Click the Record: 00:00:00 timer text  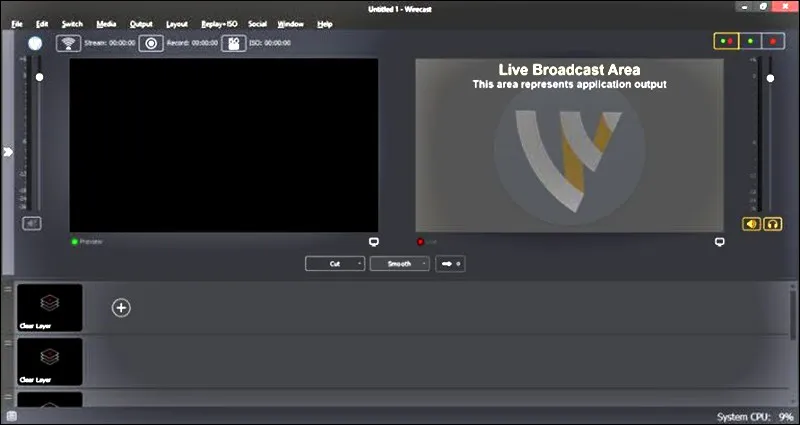[192, 43]
